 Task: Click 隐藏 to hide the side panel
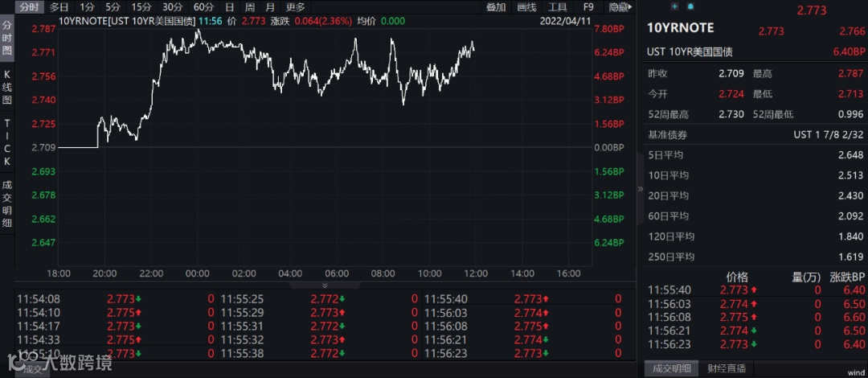(x=619, y=7)
